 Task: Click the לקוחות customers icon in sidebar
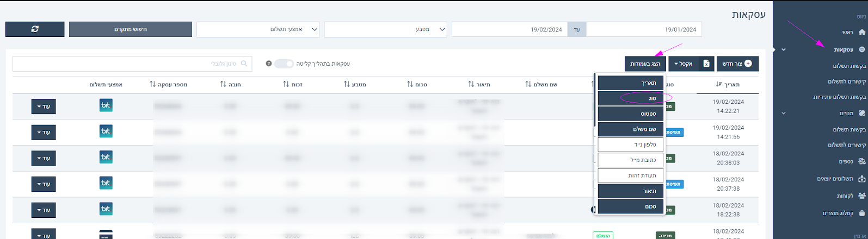click(861, 196)
